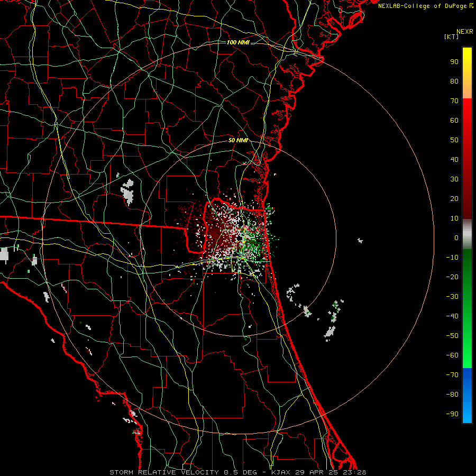Click the [KT] units label
Screen dimensions: 476x476
click(451, 36)
